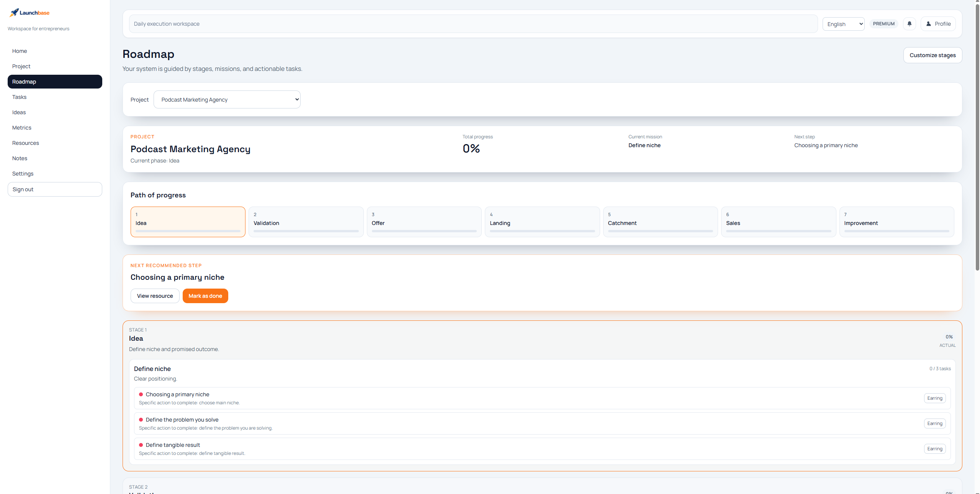
Task: Open Tasks in the sidebar
Action: click(19, 97)
